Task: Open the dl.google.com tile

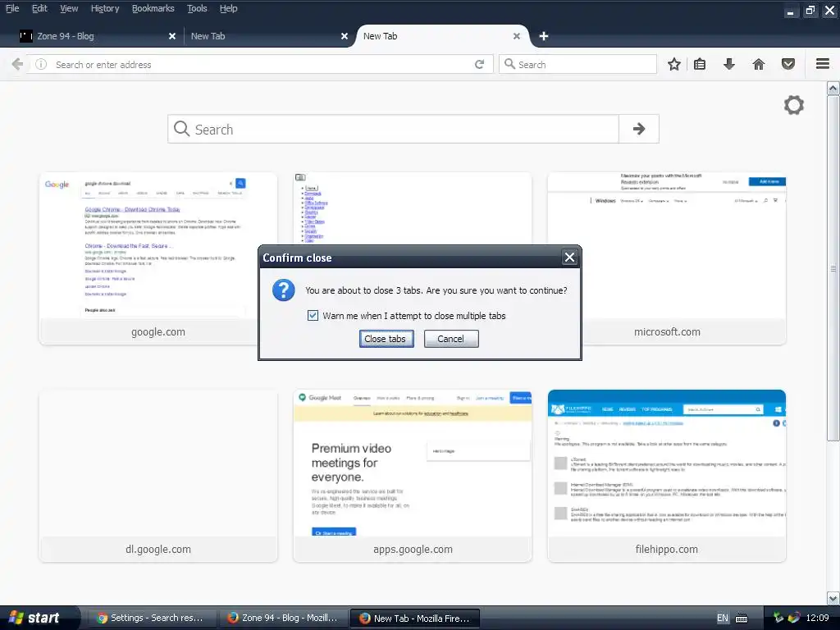Action: 158,476
